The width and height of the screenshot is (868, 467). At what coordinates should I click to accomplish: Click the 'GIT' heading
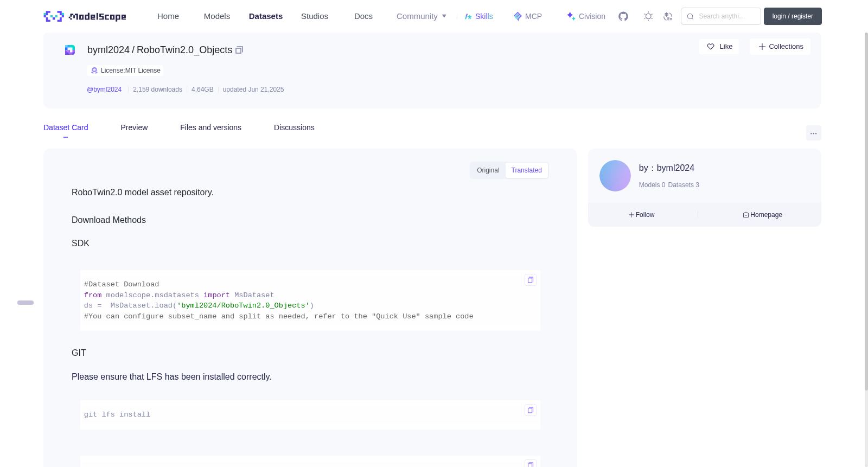click(x=79, y=353)
